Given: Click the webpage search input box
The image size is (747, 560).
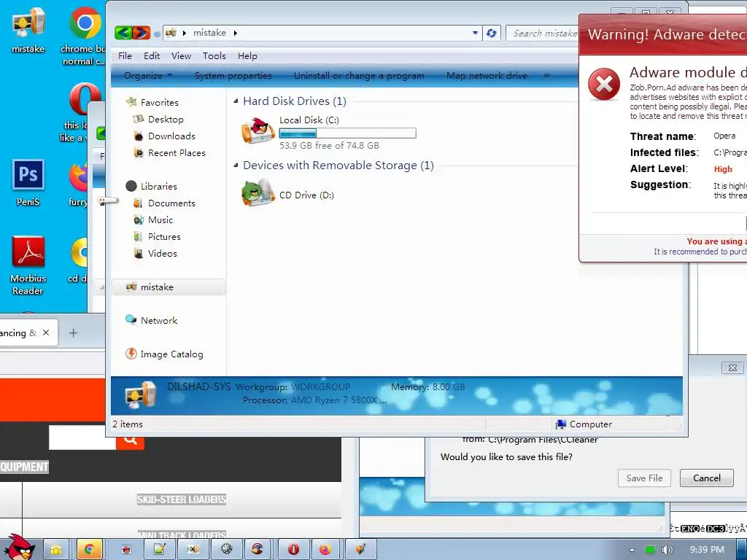Looking at the screenshot, I should pos(82,438).
